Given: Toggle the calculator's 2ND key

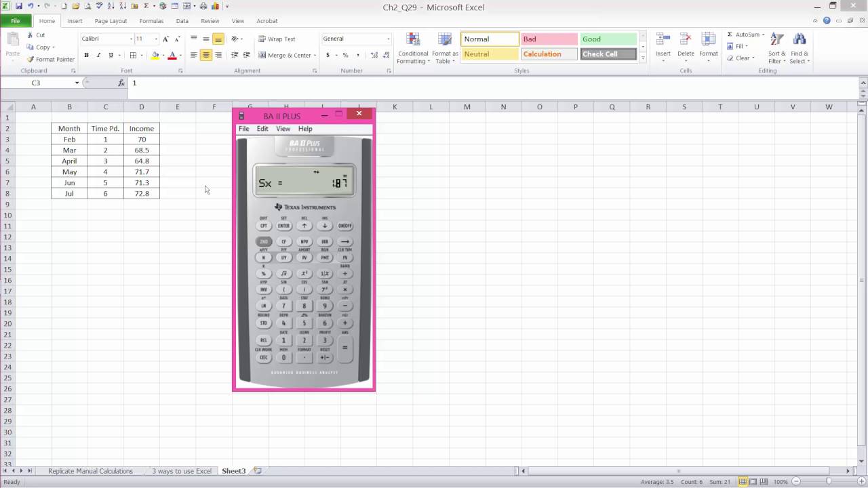Looking at the screenshot, I should point(263,241).
